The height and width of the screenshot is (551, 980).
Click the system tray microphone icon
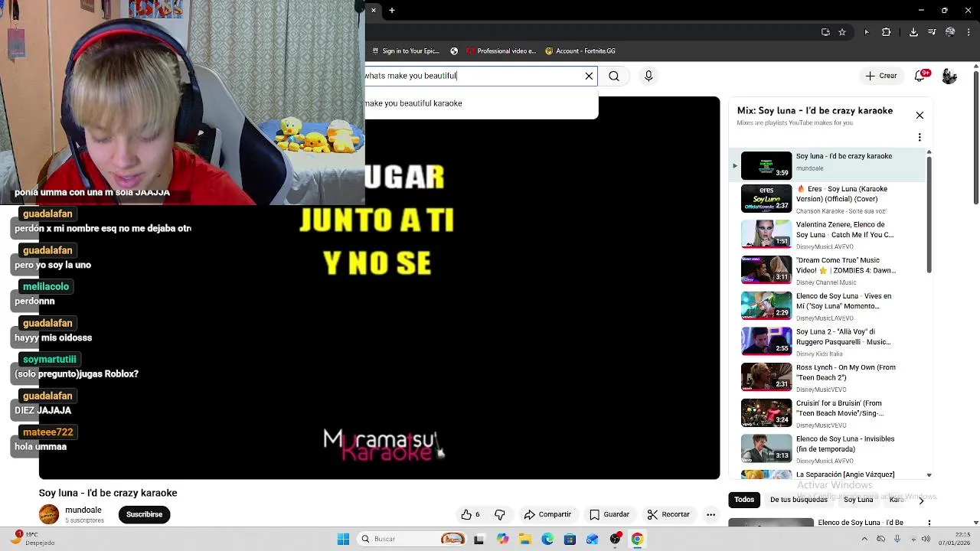(x=897, y=539)
